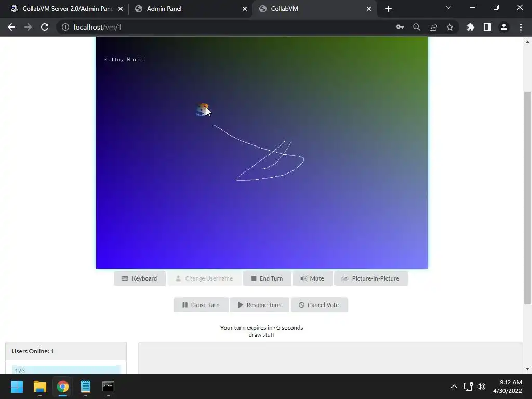End the current turn
532x399 pixels.
267,278
